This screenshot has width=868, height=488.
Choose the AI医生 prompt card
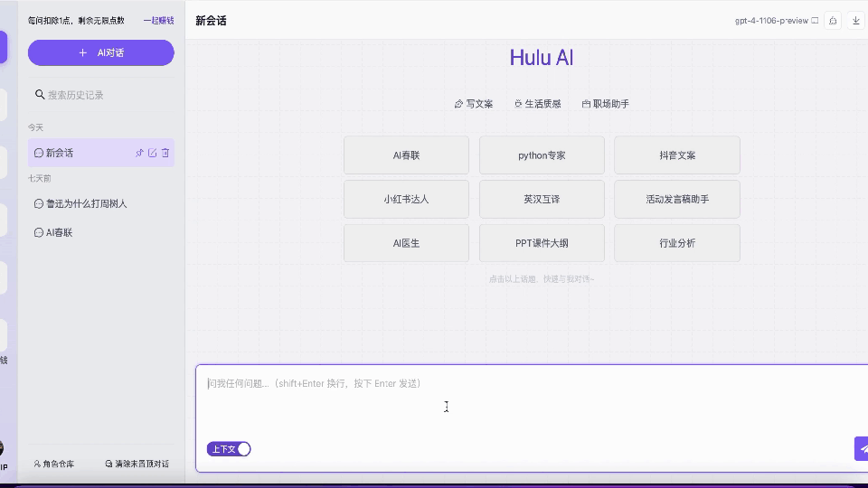pos(406,243)
